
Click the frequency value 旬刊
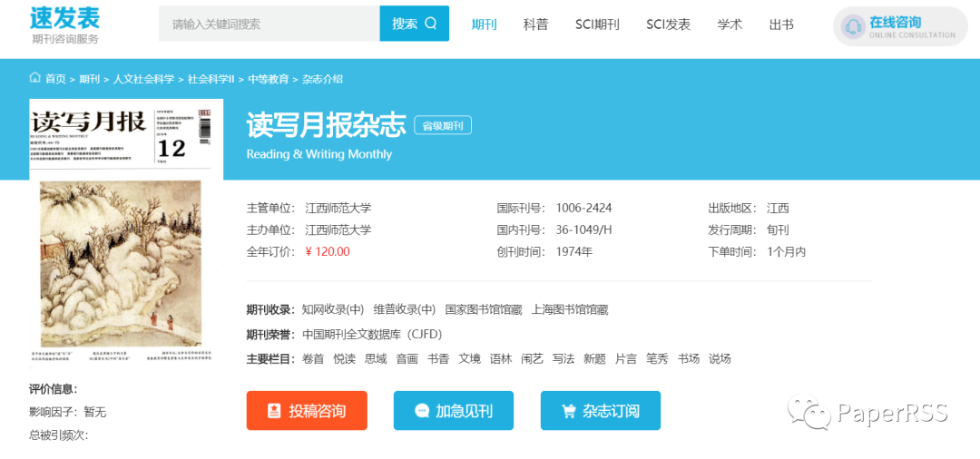pyautogui.click(x=779, y=229)
